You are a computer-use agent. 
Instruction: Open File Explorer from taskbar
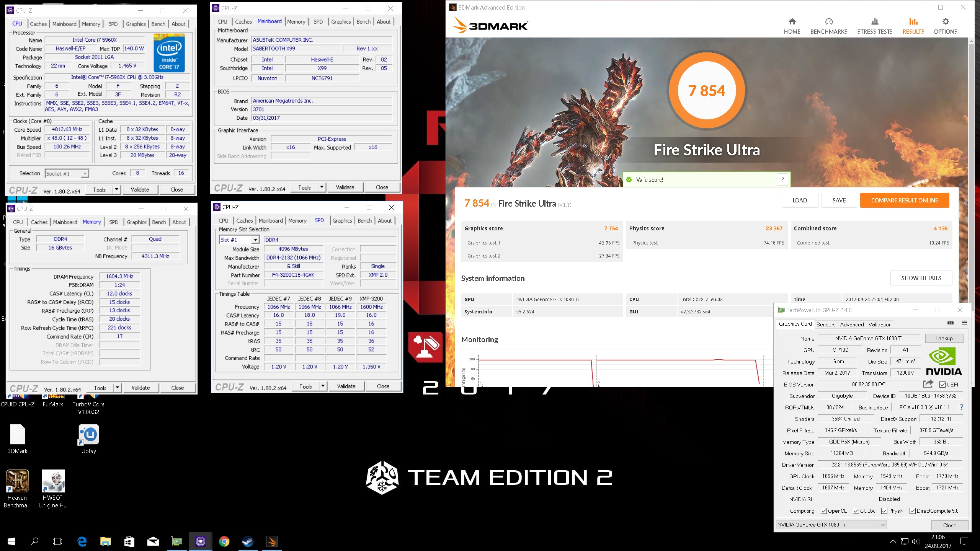tap(106, 541)
